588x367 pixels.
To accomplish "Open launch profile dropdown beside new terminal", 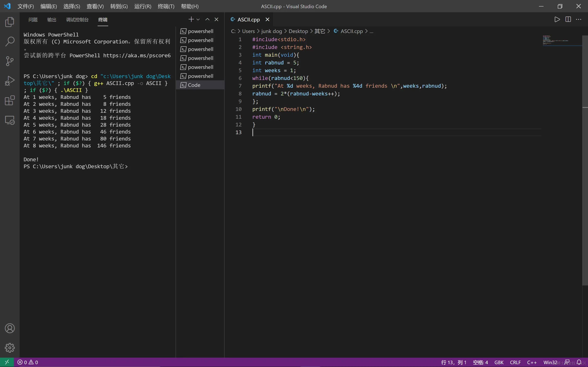I will pos(198,19).
